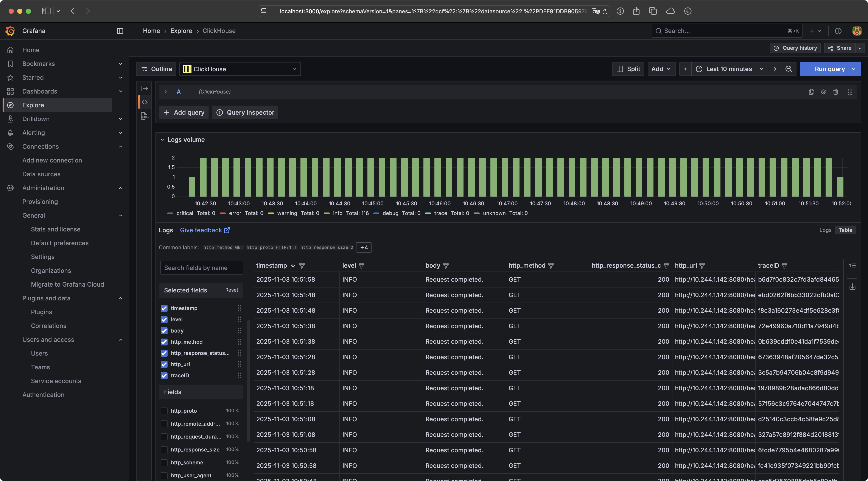
Task: Click the download logs icon beside table
Action: pos(852,287)
